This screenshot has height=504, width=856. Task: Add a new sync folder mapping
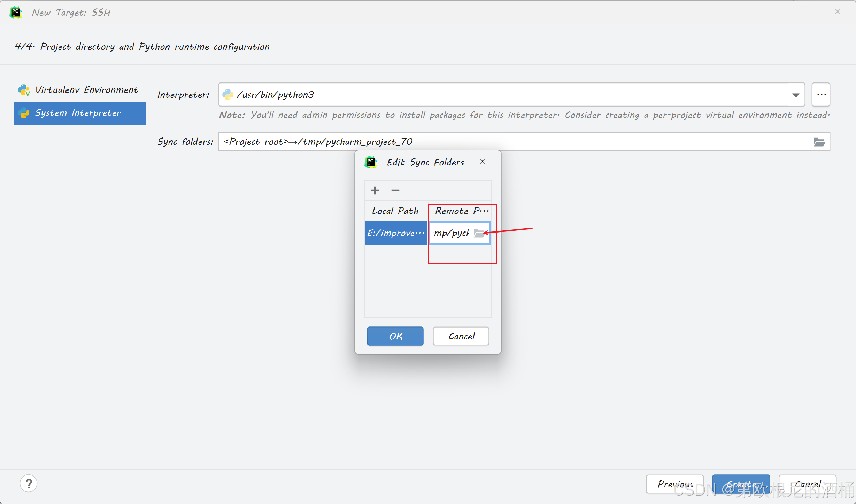pyautogui.click(x=375, y=190)
